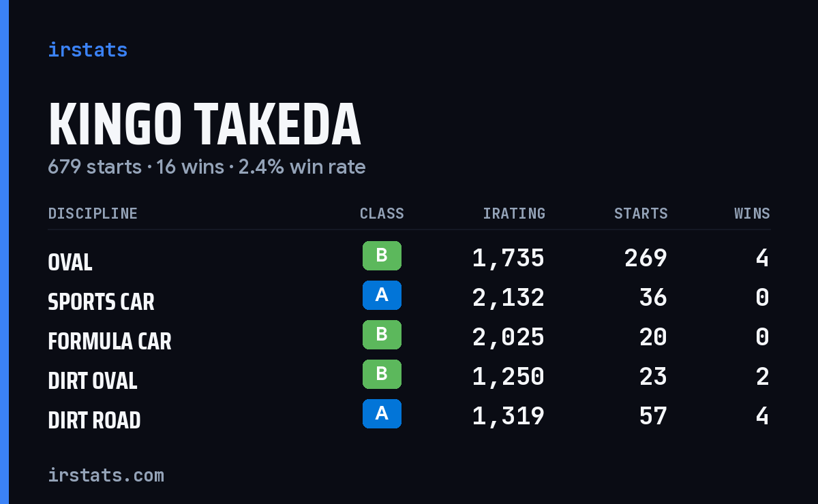Click the Oval iRating value 1,735
The width and height of the screenshot is (818, 504).
pos(509,258)
